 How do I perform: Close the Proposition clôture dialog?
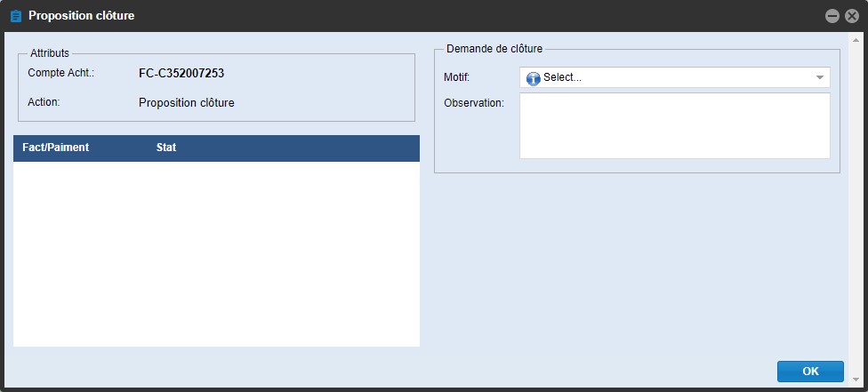pyautogui.click(x=852, y=16)
